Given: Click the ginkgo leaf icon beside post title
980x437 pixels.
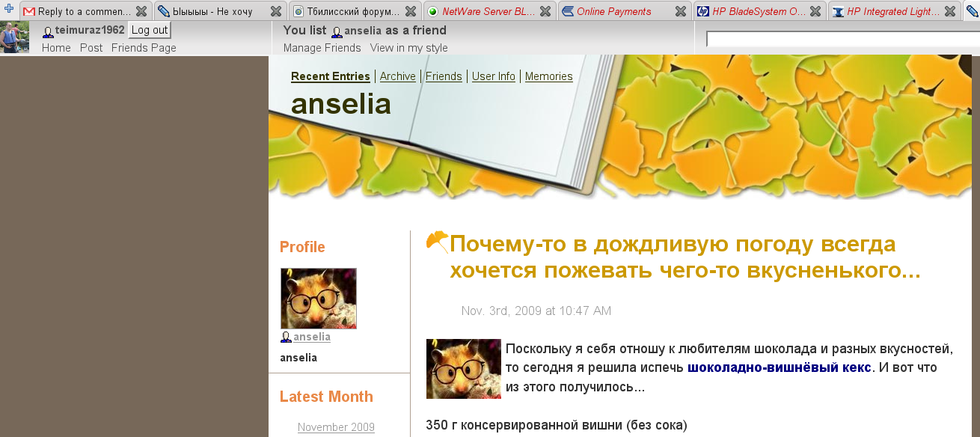Looking at the screenshot, I should [x=437, y=242].
